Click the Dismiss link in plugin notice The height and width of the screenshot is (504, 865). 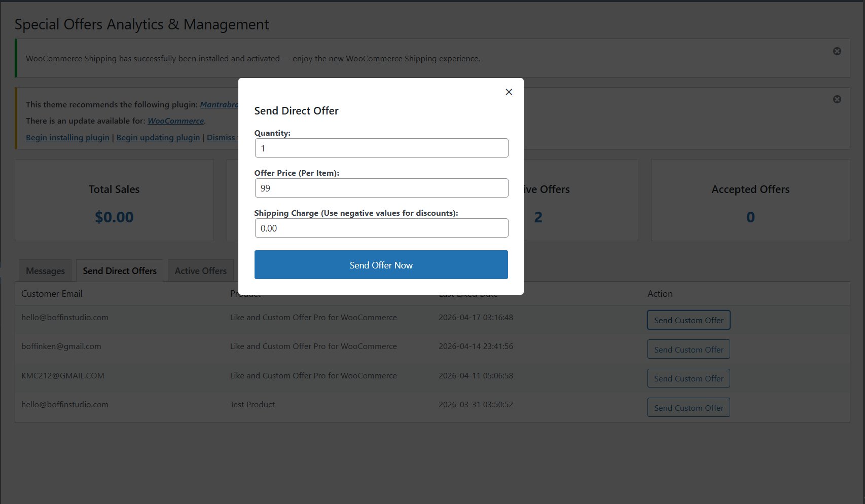coord(221,138)
